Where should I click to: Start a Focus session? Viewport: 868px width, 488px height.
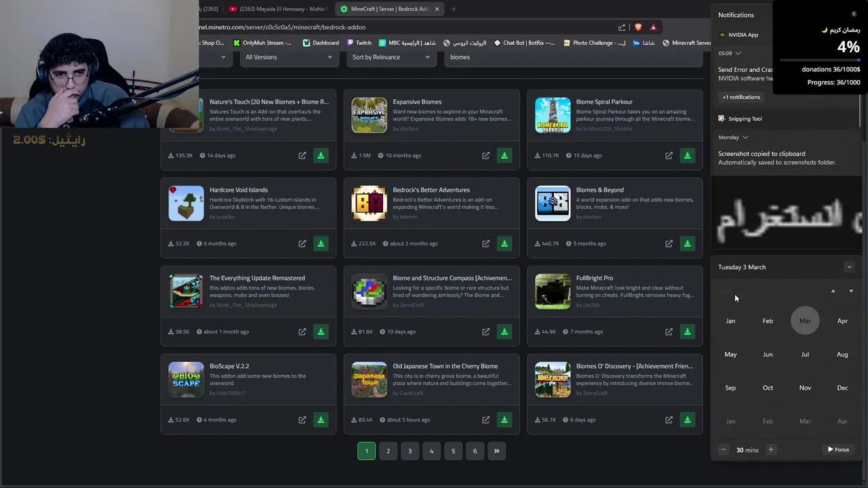pos(838,449)
